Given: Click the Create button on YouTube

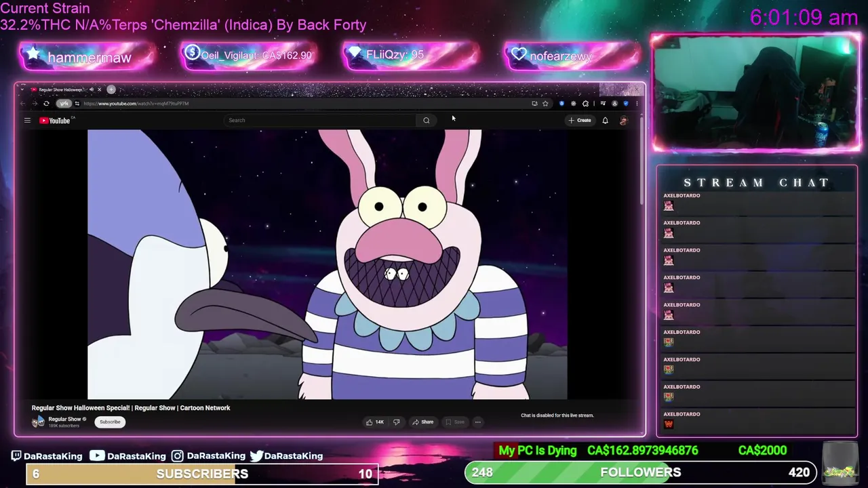Looking at the screenshot, I should click(580, 121).
